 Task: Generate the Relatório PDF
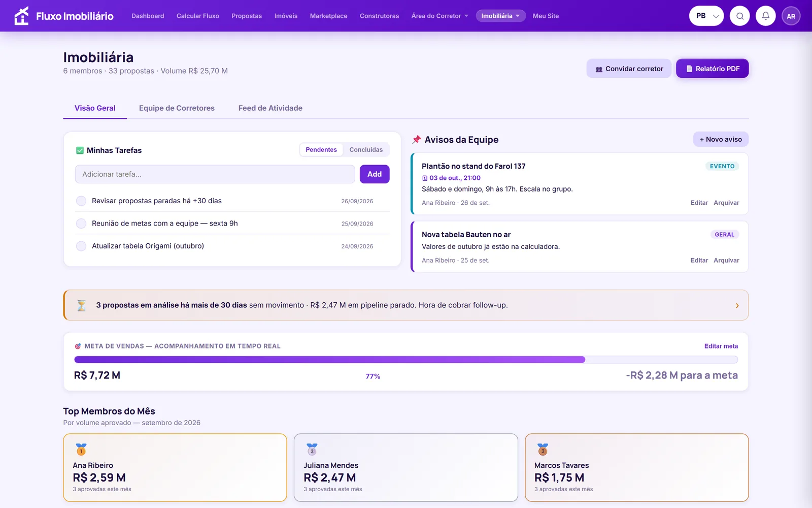713,69
